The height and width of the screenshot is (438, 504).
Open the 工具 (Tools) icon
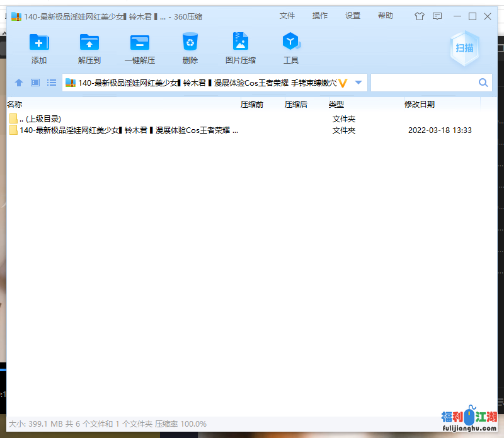[290, 43]
